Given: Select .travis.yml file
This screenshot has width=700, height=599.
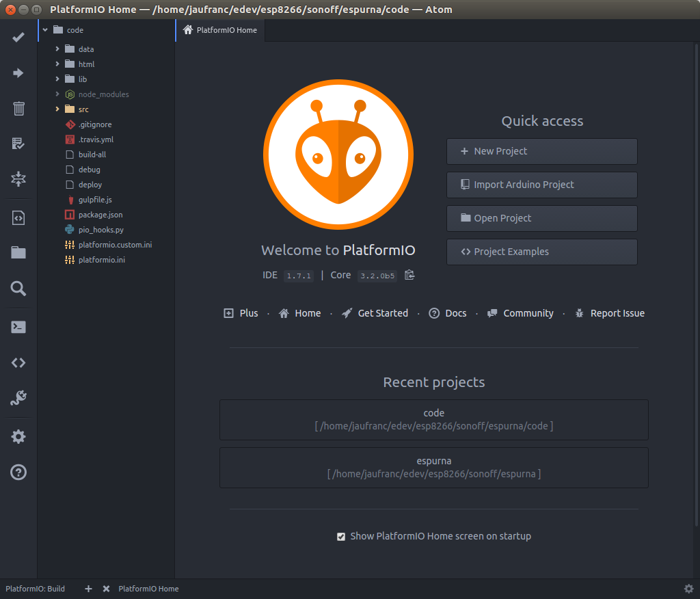Looking at the screenshot, I should click(x=96, y=139).
